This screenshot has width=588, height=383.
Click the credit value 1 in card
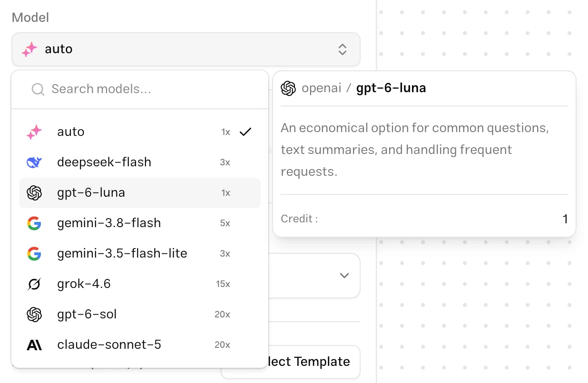tap(565, 219)
